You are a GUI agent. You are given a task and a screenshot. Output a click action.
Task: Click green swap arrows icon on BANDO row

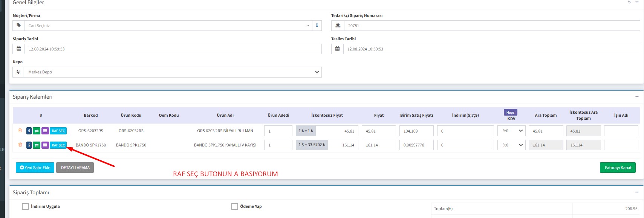(x=37, y=145)
